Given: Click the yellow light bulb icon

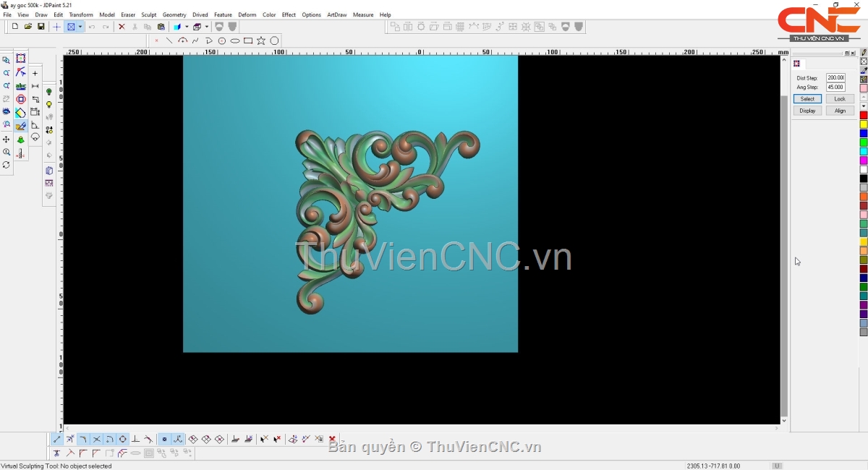Looking at the screenshot, I should point(49,105).
